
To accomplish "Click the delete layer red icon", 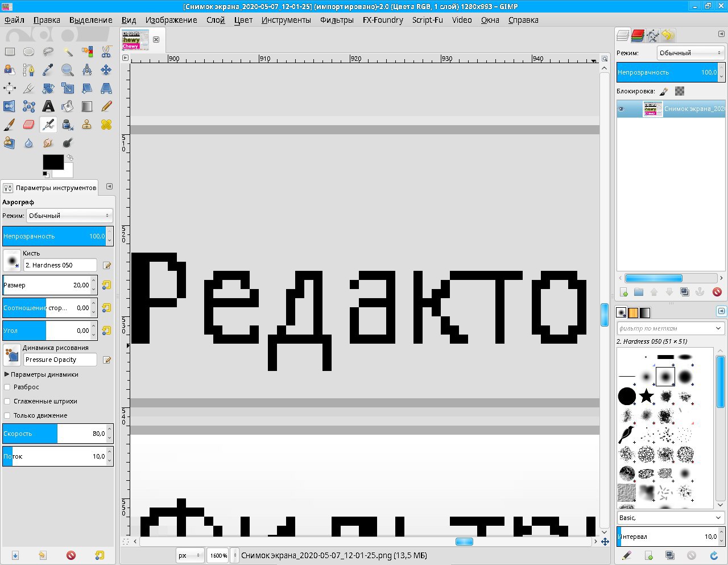I will (x=717, y=292).
